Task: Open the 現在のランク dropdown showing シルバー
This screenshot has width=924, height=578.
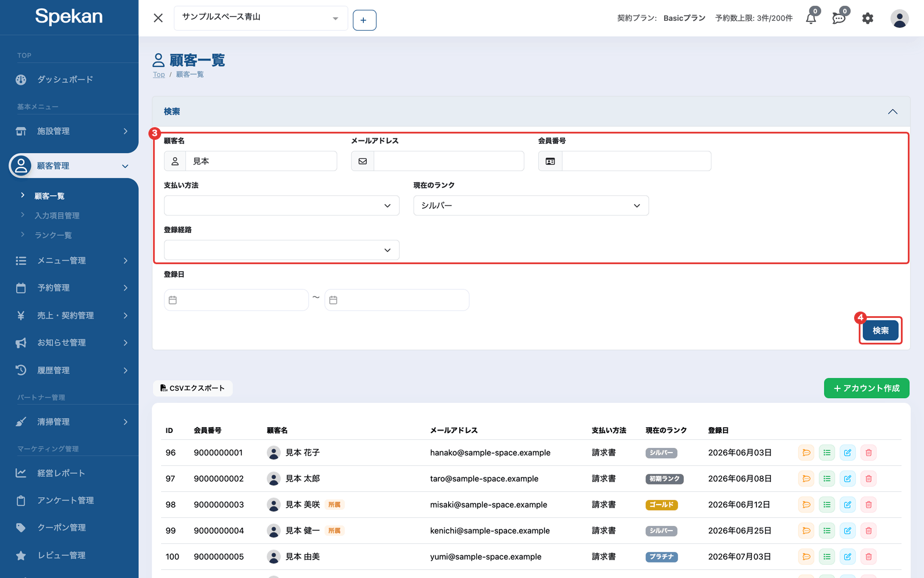Action: [531, 206]
